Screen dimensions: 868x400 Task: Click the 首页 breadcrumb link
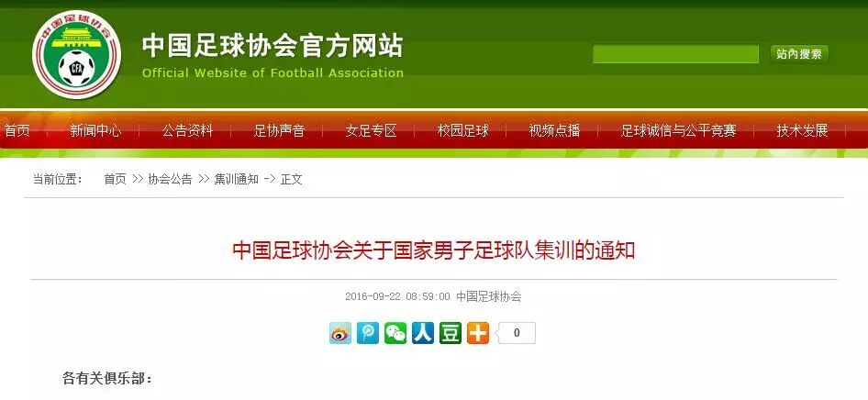click(x=115, y=179)
